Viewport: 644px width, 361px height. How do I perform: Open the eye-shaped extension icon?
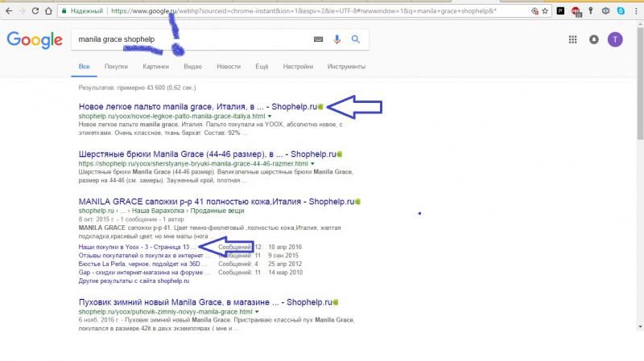click(x=606, y=11)
